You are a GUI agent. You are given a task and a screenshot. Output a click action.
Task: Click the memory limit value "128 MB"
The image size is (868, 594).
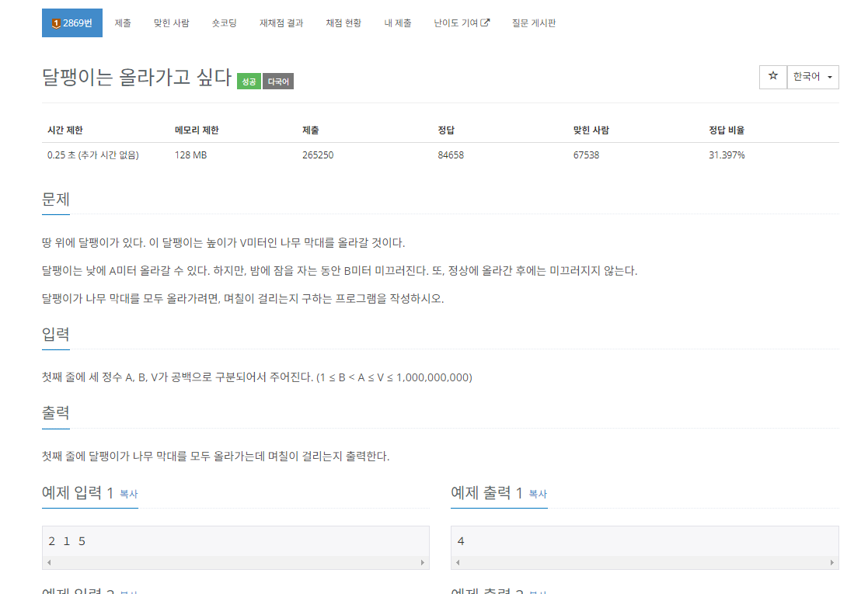point(191,155)
